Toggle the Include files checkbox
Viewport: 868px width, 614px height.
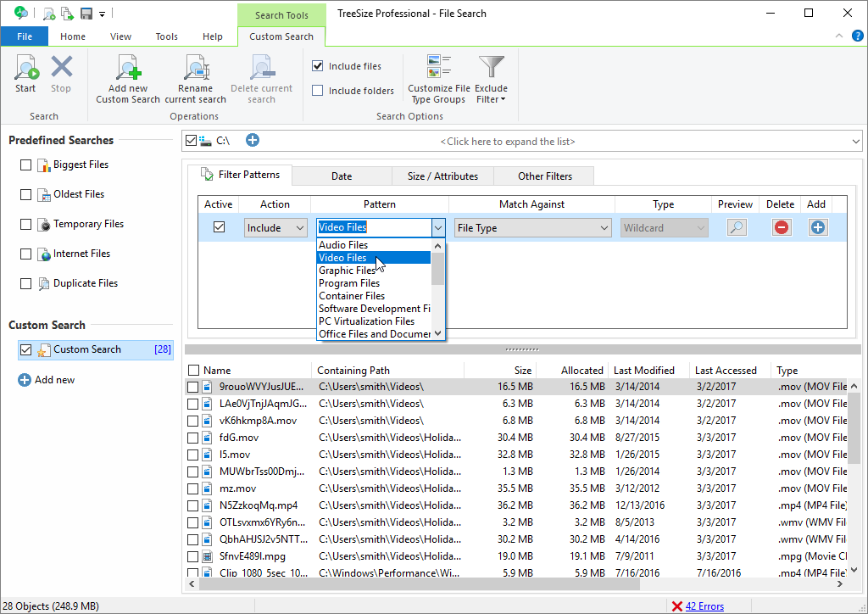click(318, 66)
